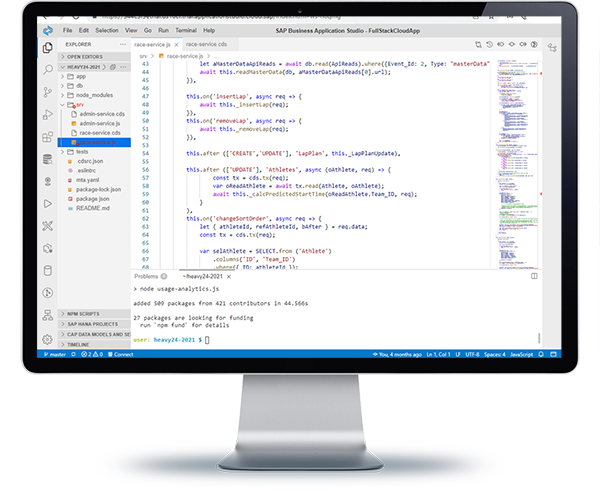The width and height of the screenshot is (600, 490).
Task: Open the Selection menu
Action: coord(107,30)
